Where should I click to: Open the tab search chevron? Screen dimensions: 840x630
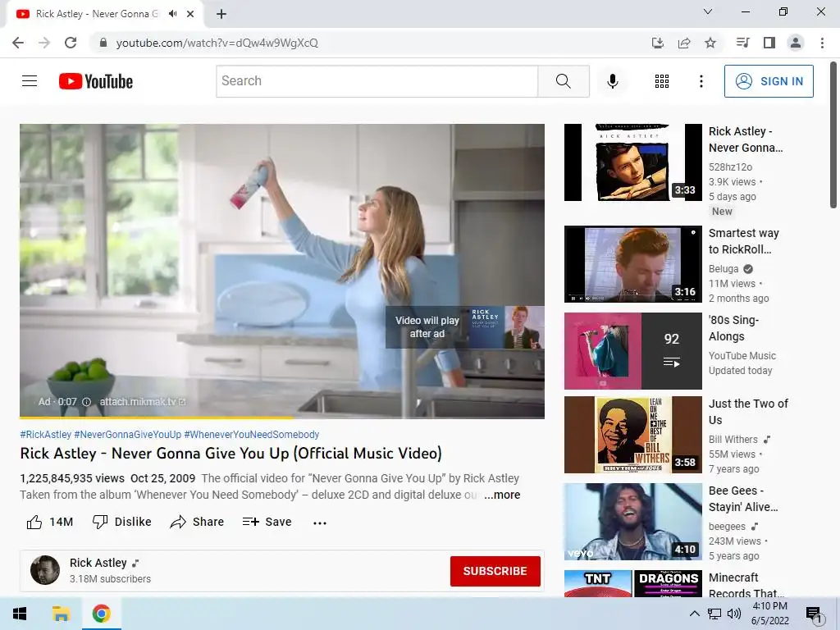click(708, 11)
